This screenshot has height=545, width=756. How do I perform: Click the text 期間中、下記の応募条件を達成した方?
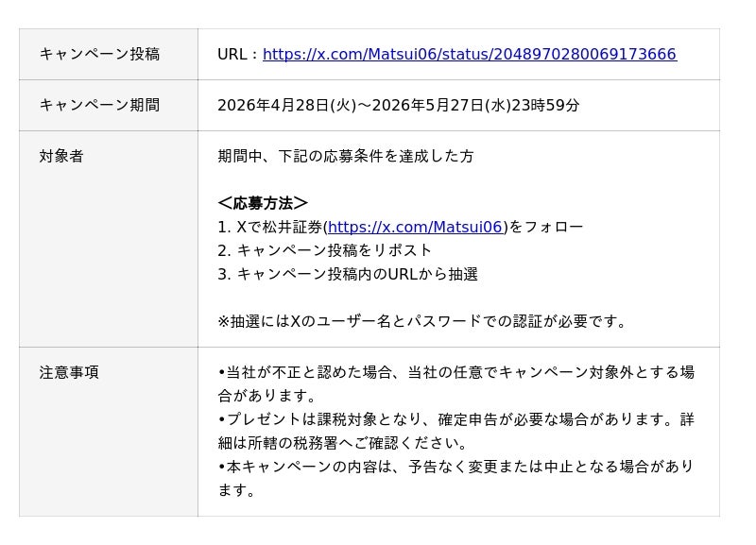pos(346,157)
